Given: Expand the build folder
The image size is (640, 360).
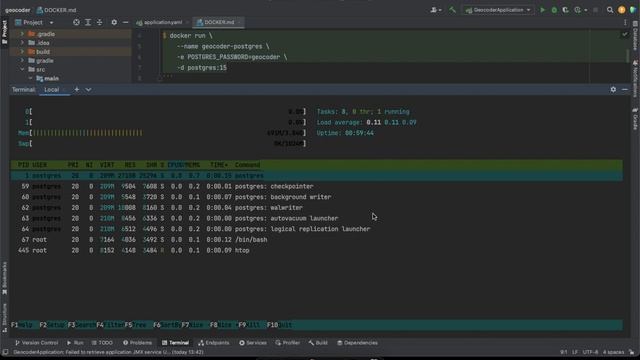Looking at the screenshot, I should [x=22, y=52].
